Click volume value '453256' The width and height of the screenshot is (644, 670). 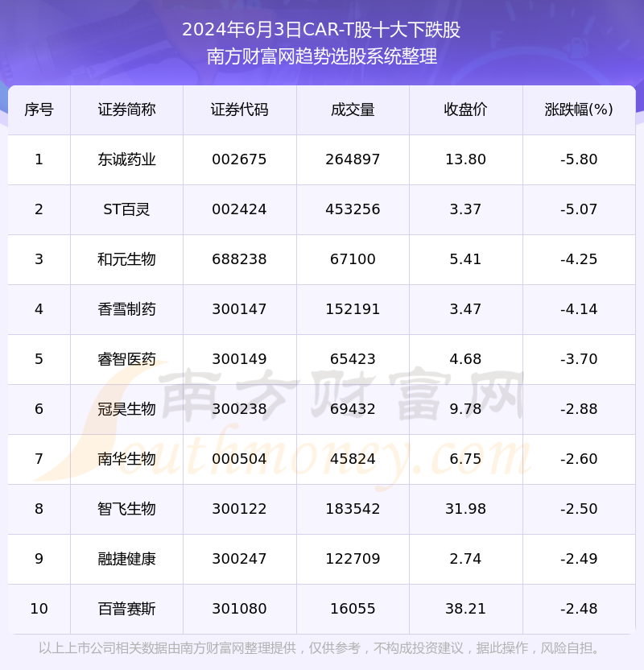pos(353,209)
